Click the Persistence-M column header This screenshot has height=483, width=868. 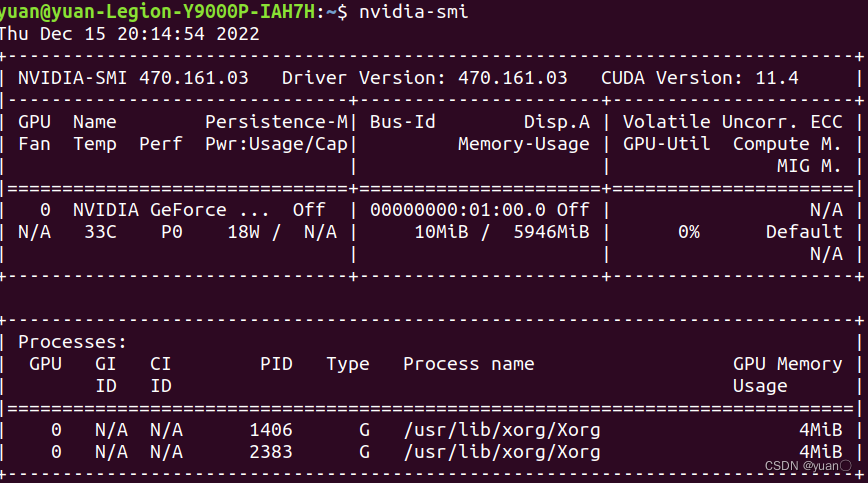coord(276,122)
